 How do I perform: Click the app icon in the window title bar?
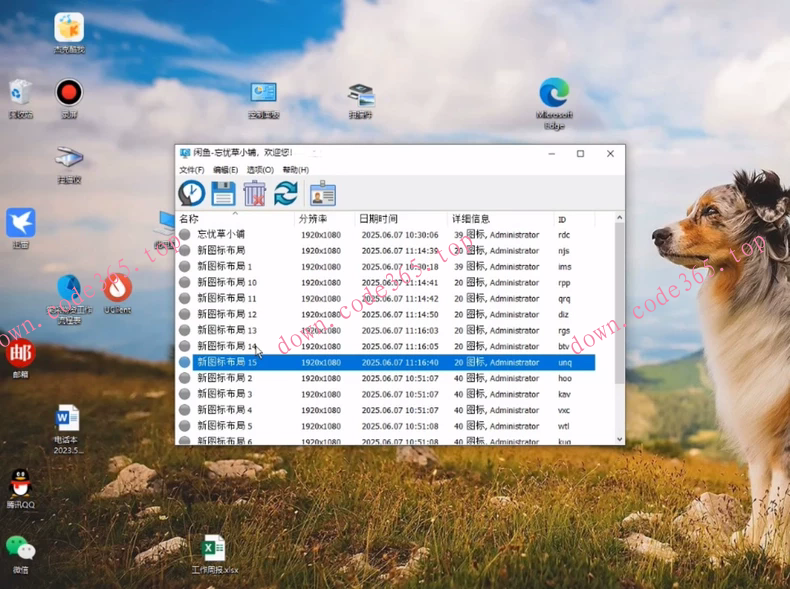click(185, 153)
